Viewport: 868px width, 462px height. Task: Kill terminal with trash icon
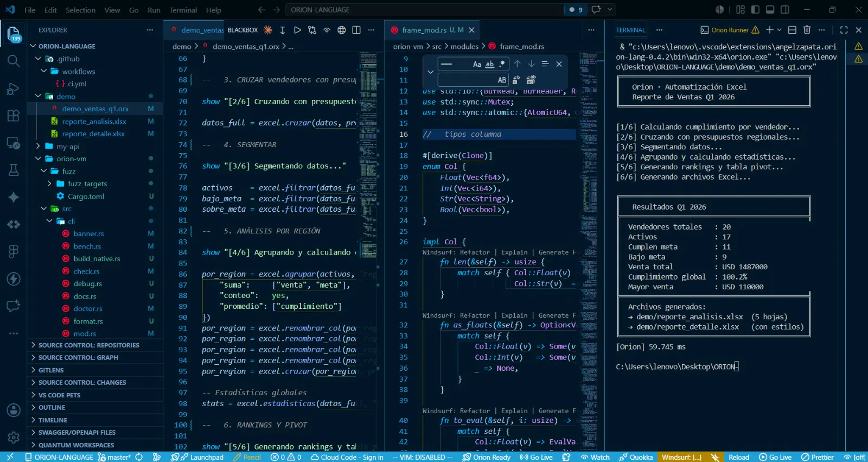pos(807,30)
